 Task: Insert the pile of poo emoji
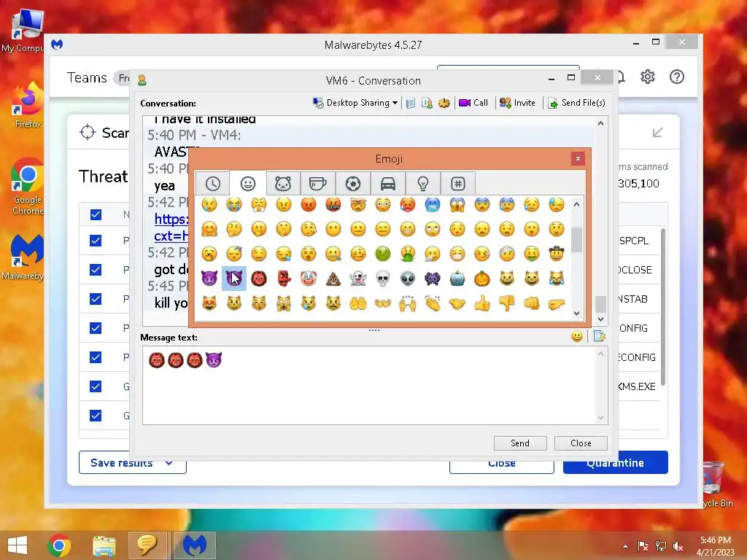pos(333,279)
